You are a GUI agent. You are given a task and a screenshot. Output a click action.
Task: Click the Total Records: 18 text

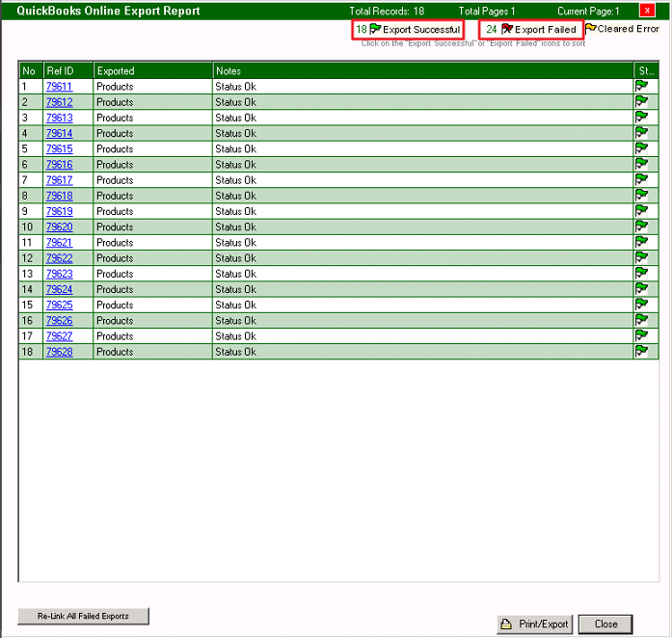click(x=387, y=11)
